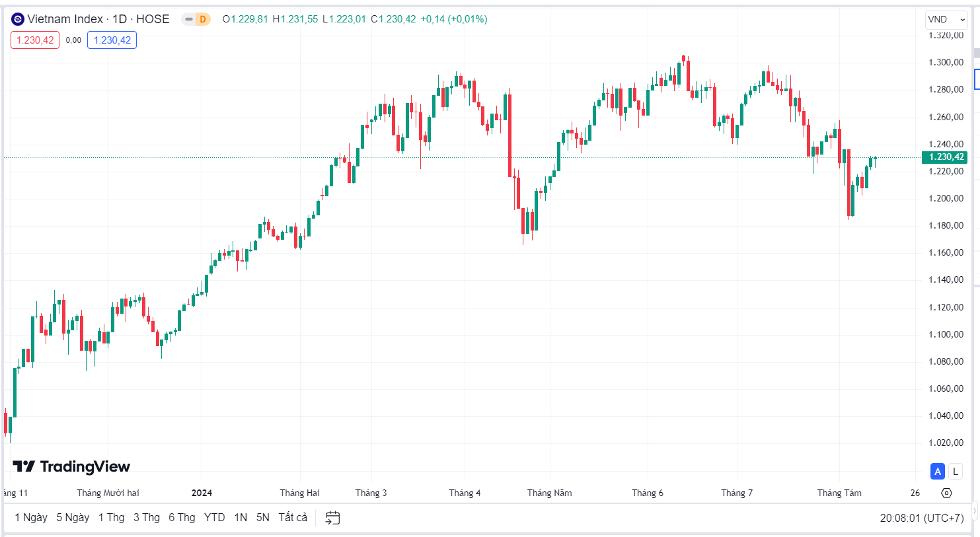The image size is (980, 537).
Task: Toggle logarithmic scale with the L button
Action: (955, 472)
